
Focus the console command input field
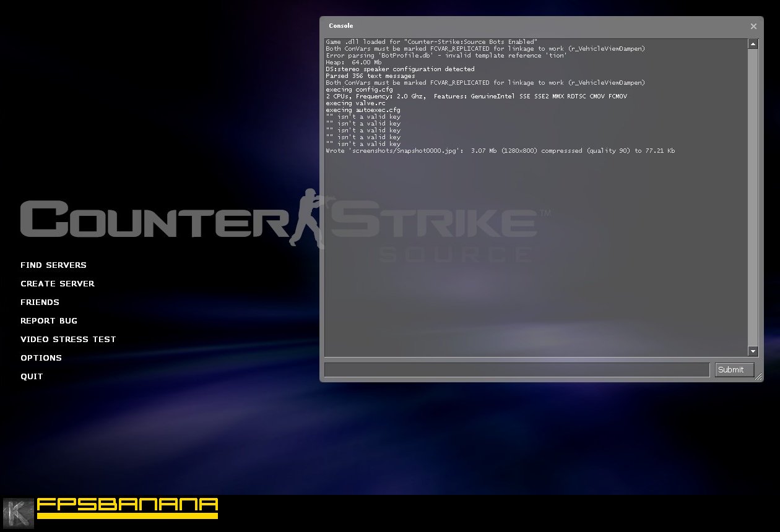point(516,370)
